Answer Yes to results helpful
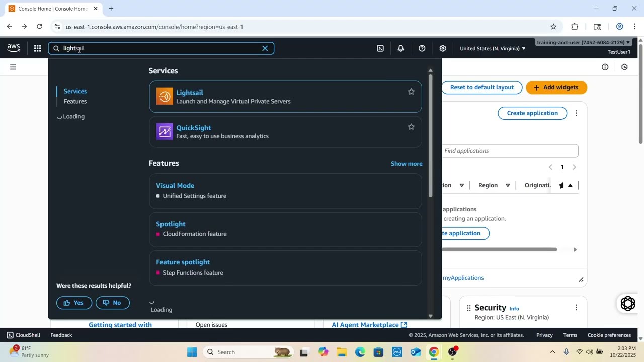Image resolution: width=644 pixels, height=362 pixels. tap(74, 303)
